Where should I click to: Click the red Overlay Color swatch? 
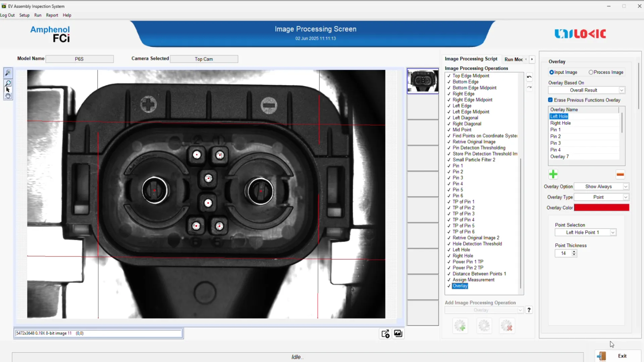(601, 207)
